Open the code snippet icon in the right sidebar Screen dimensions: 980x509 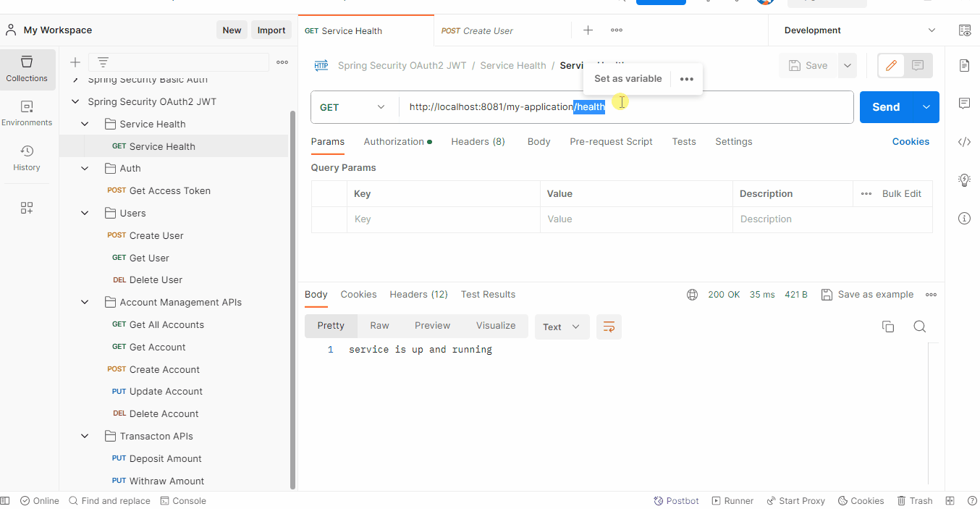(x=964, y=142)
